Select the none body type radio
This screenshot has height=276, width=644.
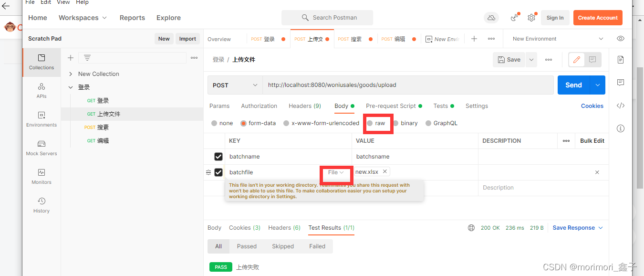(x=215, y=123)
